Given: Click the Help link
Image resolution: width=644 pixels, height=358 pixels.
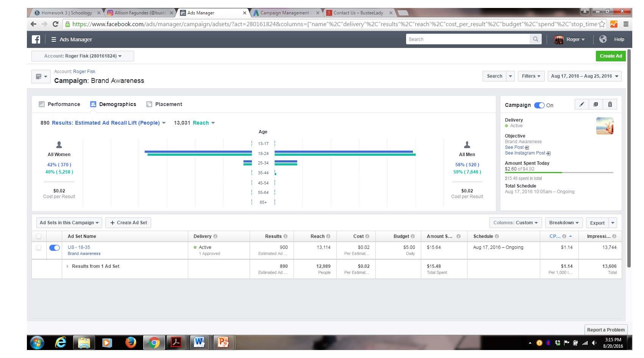Looking at the screenshot, I should pos(619,39).
